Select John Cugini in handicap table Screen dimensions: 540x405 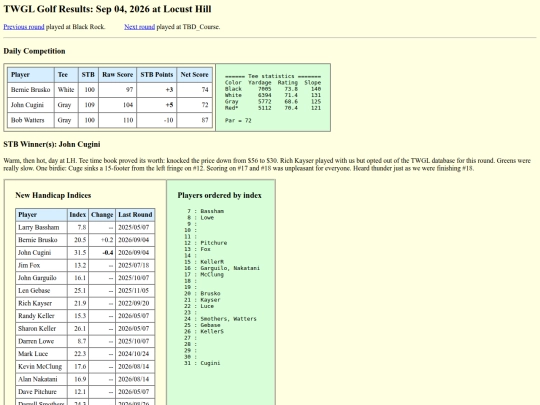(x=34, y=253)
